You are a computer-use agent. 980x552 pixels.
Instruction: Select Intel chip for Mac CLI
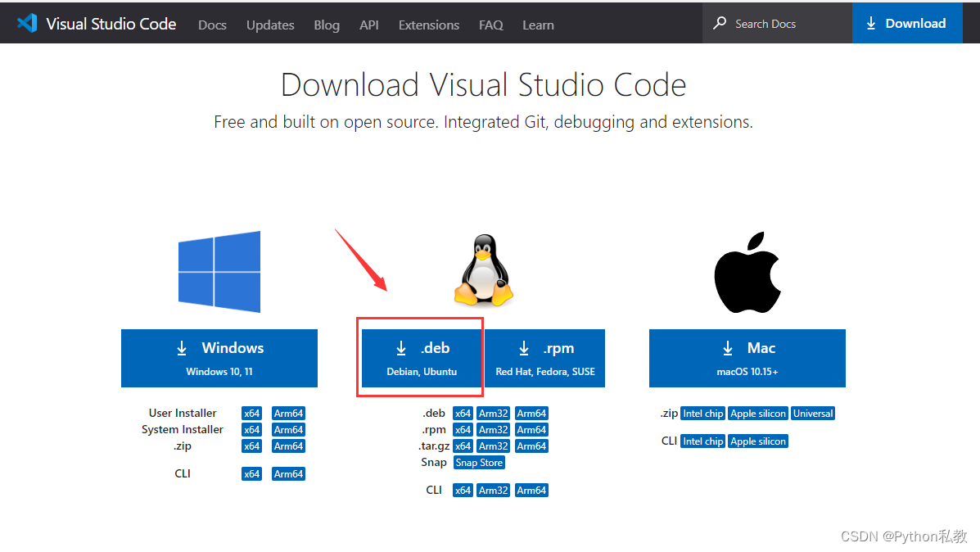[703, 441]
